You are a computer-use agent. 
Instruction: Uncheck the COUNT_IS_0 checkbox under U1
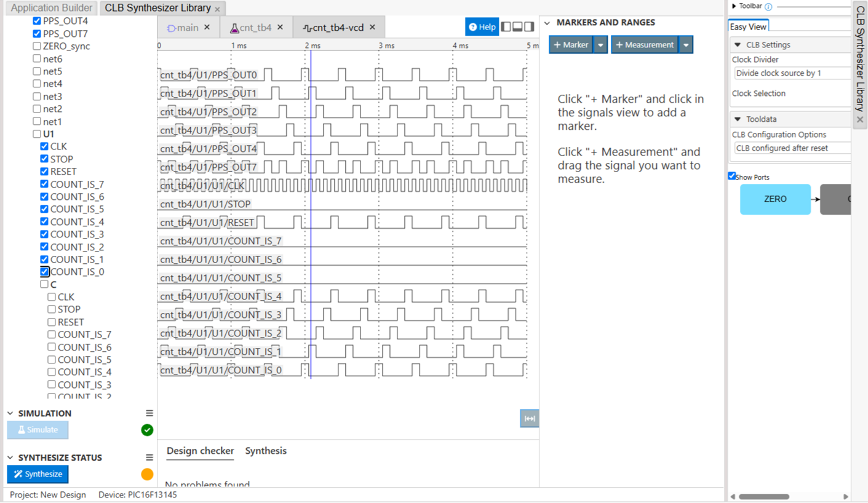click(x=44, y=272)
